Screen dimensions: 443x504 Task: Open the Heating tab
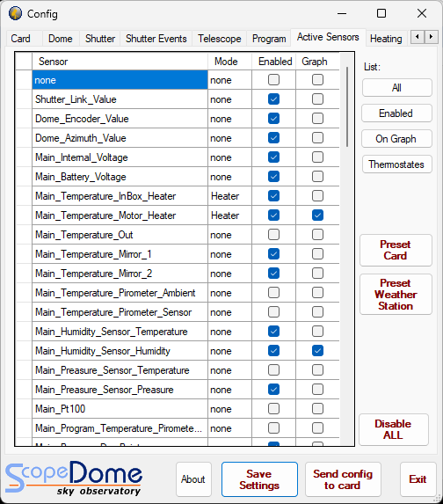point(386,39)
